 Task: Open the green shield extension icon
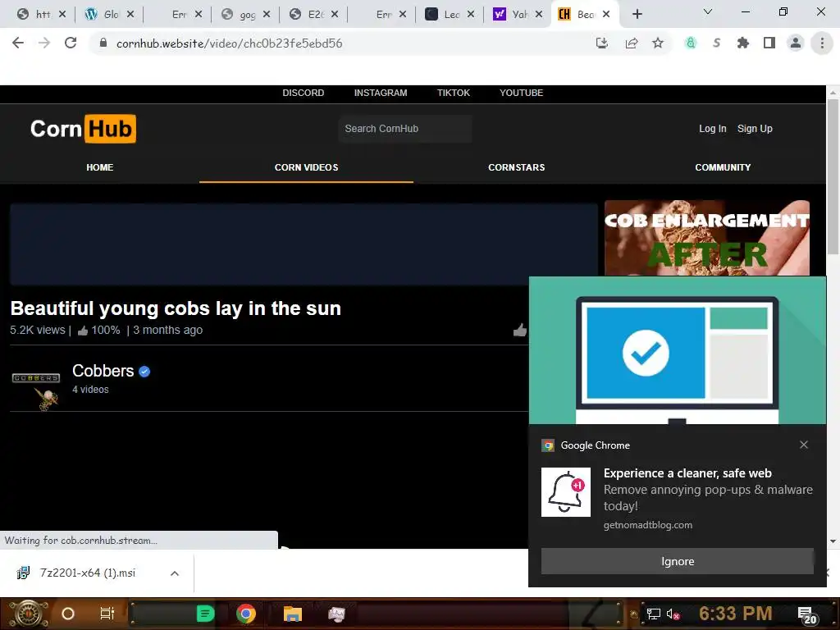pos(691,43)
